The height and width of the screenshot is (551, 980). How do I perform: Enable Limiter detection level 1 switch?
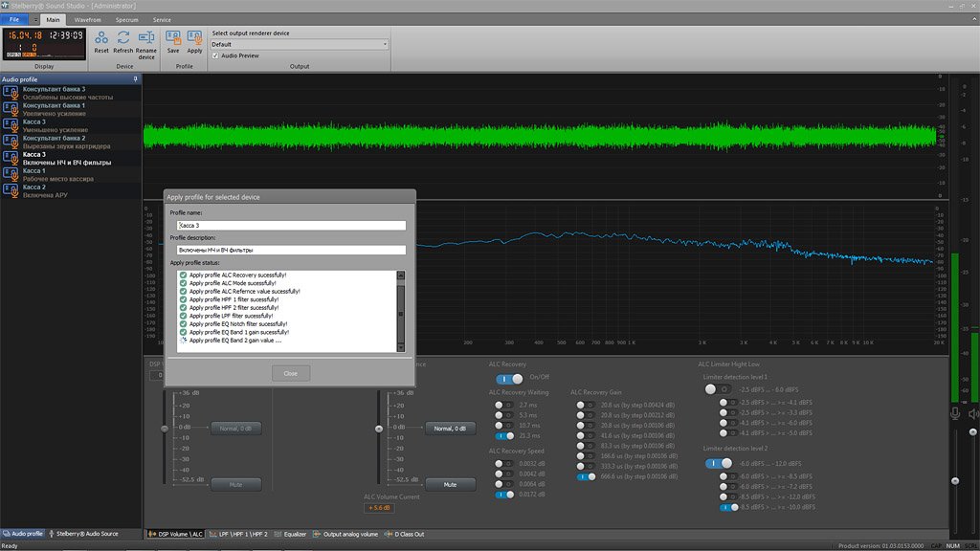point(716,389)
